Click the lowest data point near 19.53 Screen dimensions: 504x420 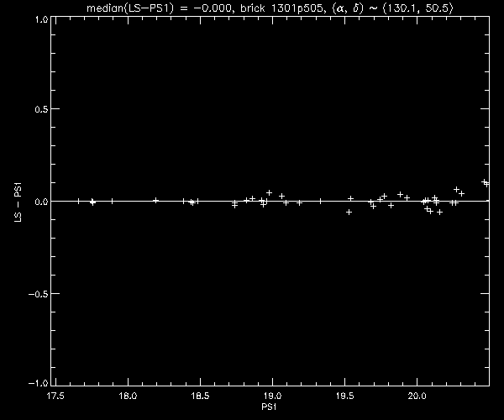click(x=349, y=212)
